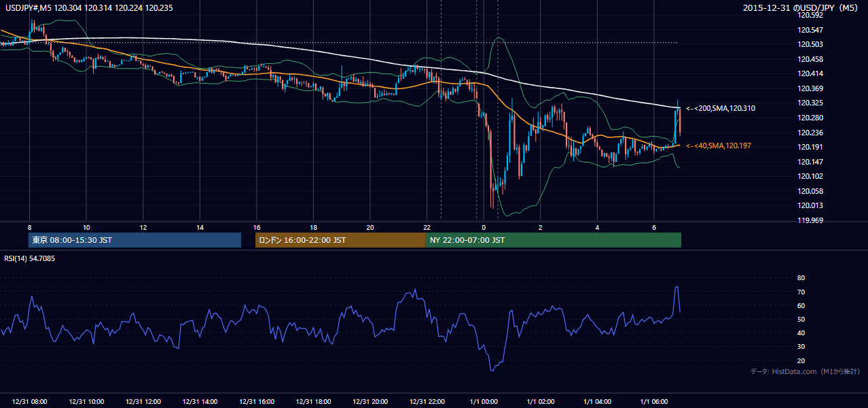Click the 120.592 price axis label

[811, 15]
